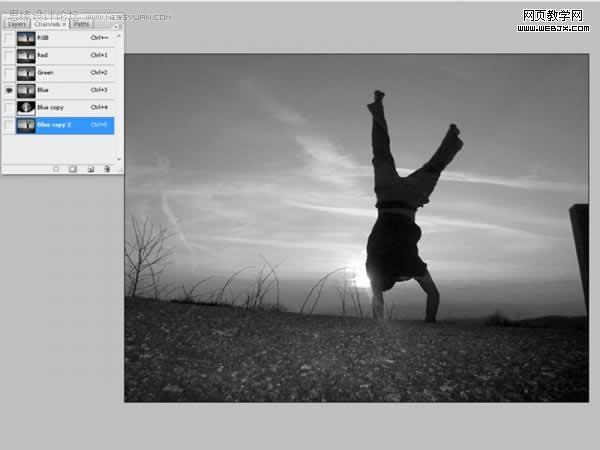Open the Channels panel options menu
The image size is (600, 450).
point(116,26)
